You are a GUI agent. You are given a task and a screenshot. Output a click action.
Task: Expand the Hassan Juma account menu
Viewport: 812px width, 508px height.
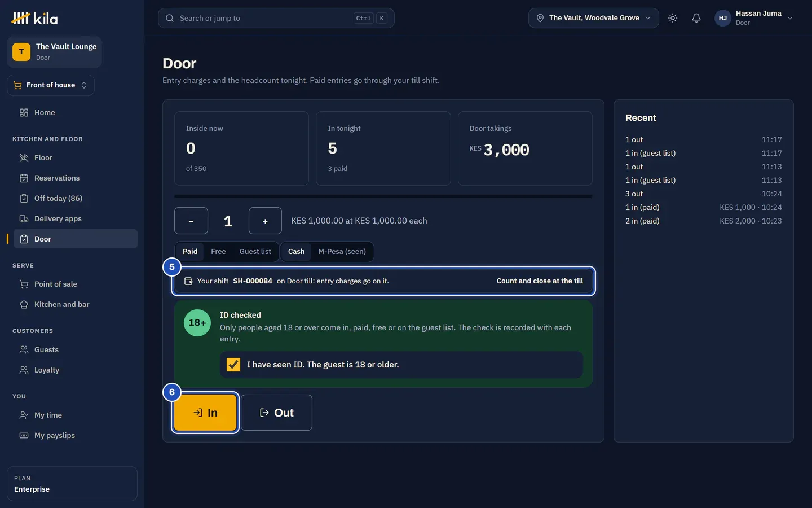click(754, 18)
